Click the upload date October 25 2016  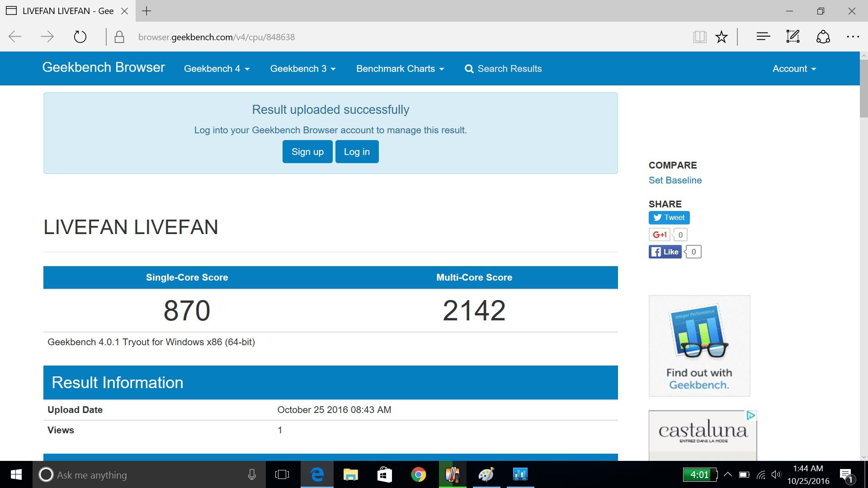(334, 410)
